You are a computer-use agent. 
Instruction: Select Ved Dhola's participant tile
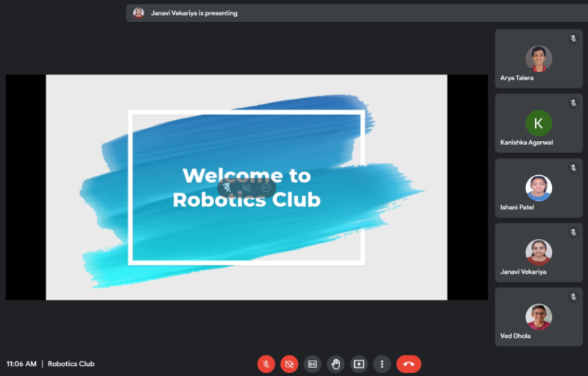pos(539,317)
